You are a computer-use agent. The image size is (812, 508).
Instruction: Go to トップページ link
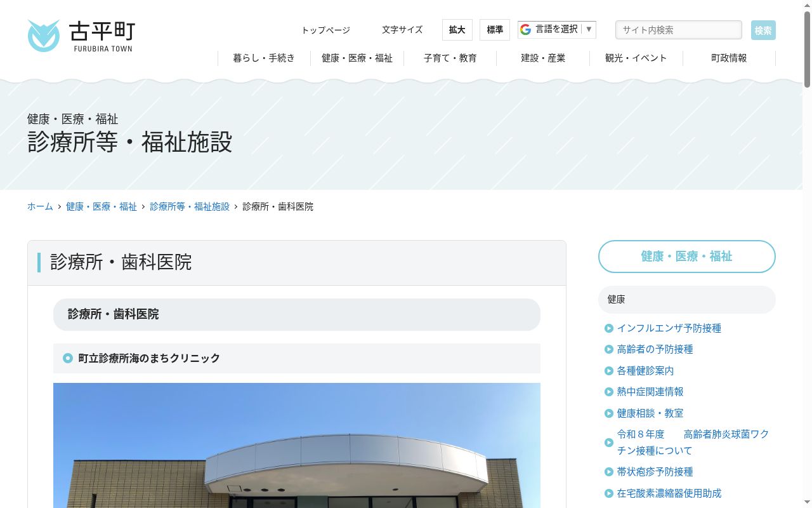pyautogui.click(x=325, y=30)
